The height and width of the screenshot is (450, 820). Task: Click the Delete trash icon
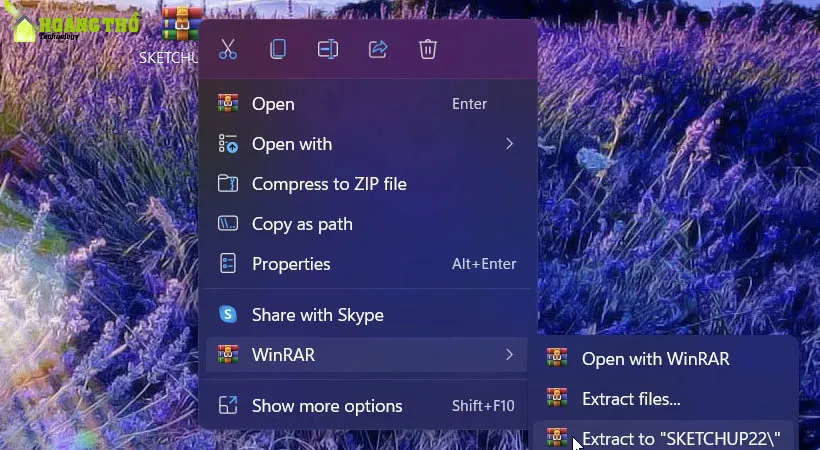428,50
